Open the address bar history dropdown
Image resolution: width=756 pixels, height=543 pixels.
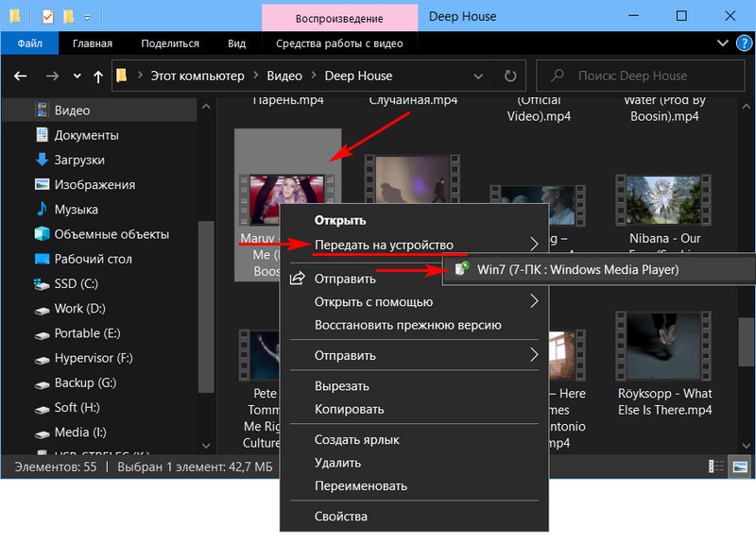[x=478, y=76]
